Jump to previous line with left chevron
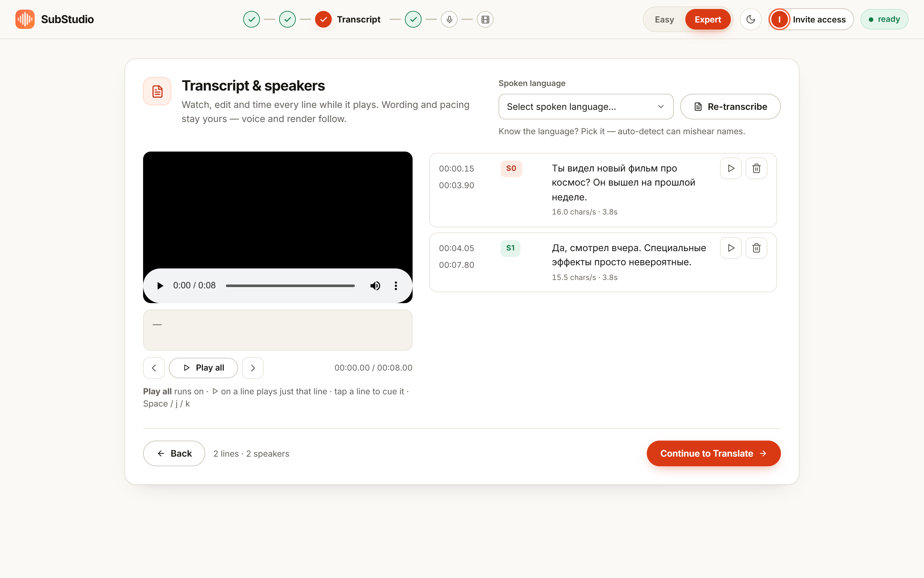Screen dimensions: 924x578 pos(154,368)
